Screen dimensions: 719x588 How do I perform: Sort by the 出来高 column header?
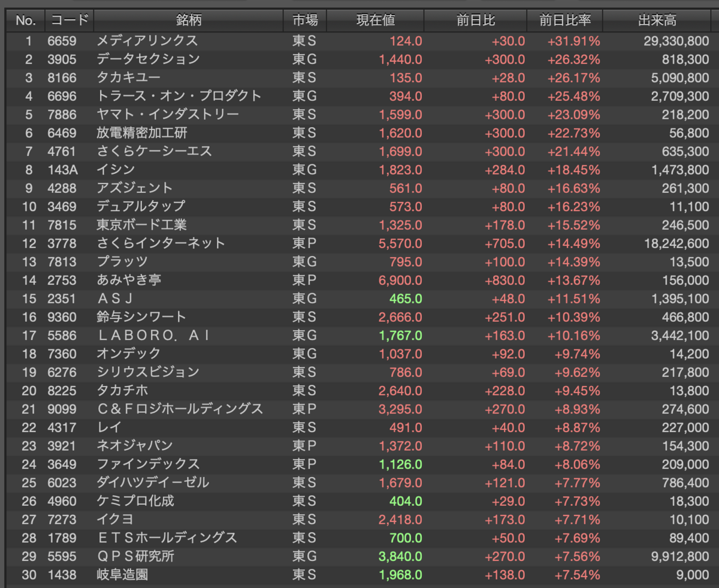click(x=657, y=20)
